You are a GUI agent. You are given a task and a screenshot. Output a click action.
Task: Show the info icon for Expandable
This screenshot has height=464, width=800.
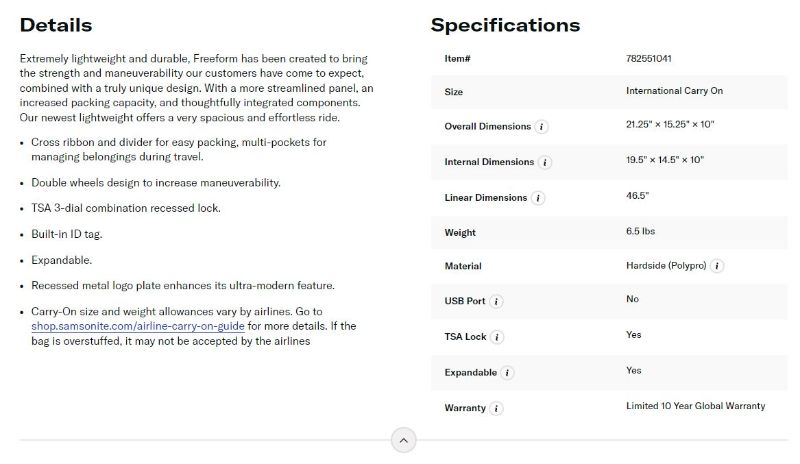coord(507,373)
